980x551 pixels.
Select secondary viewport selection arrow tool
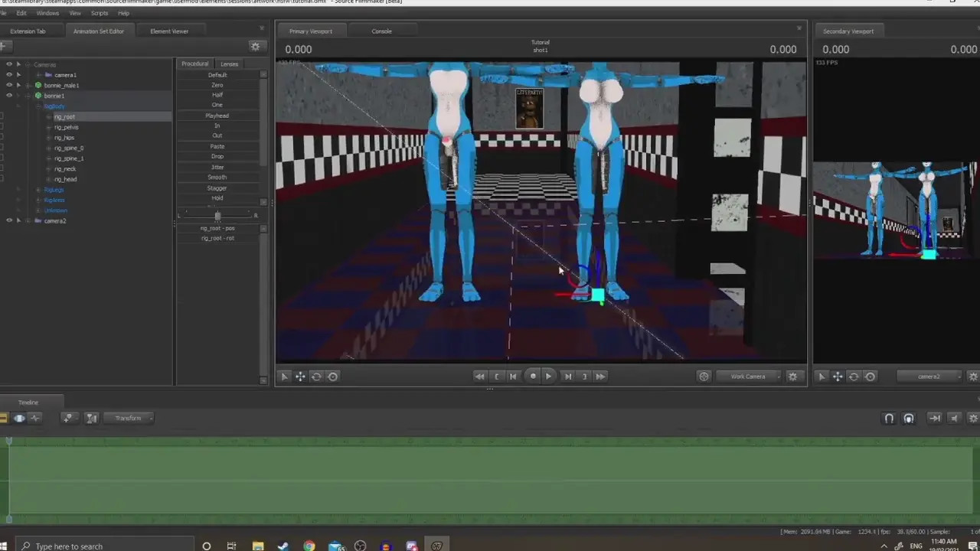(822, 377)
